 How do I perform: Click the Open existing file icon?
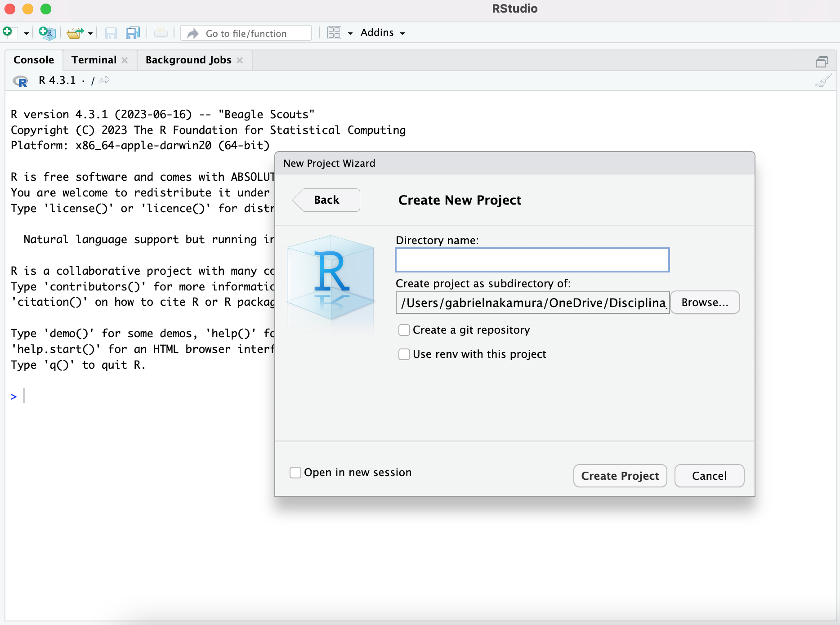pos(75,33)
